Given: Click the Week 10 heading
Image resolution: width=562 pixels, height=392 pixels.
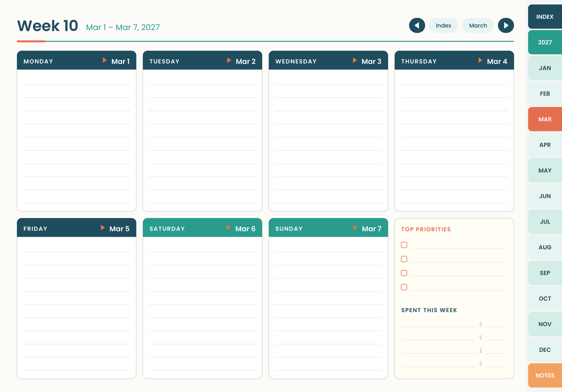Looking at the screenshot, I should [x=47, y=26].
